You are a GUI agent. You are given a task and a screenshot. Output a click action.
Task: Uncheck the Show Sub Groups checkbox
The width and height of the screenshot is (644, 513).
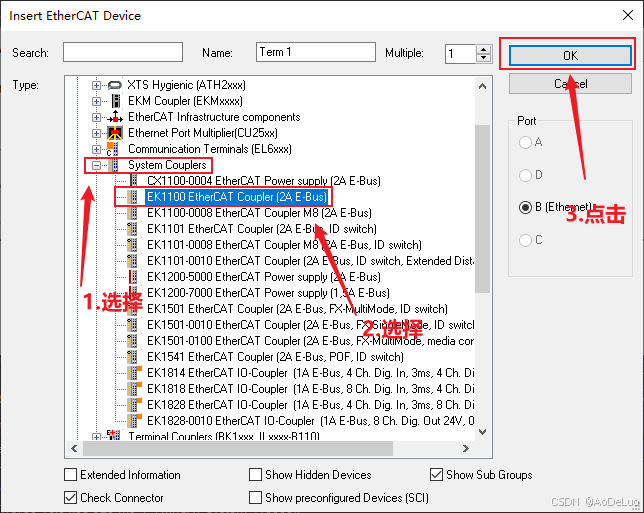(436, 475)
